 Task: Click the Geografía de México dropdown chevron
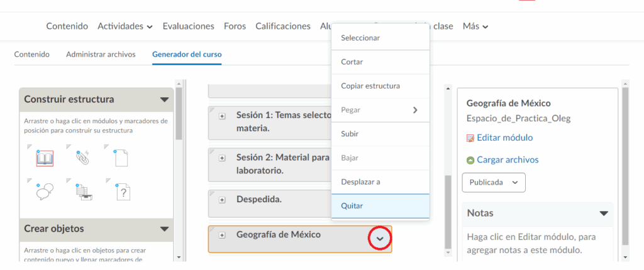[x=379, y=239]
